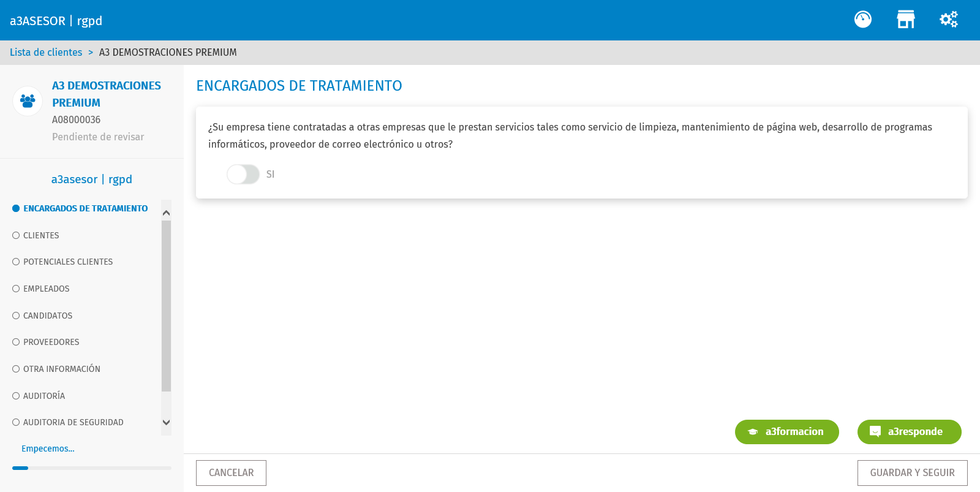Click the a3responde chat bubble icon
The height and width of the screenshot is (492, 980).
[x=875, y=431]
